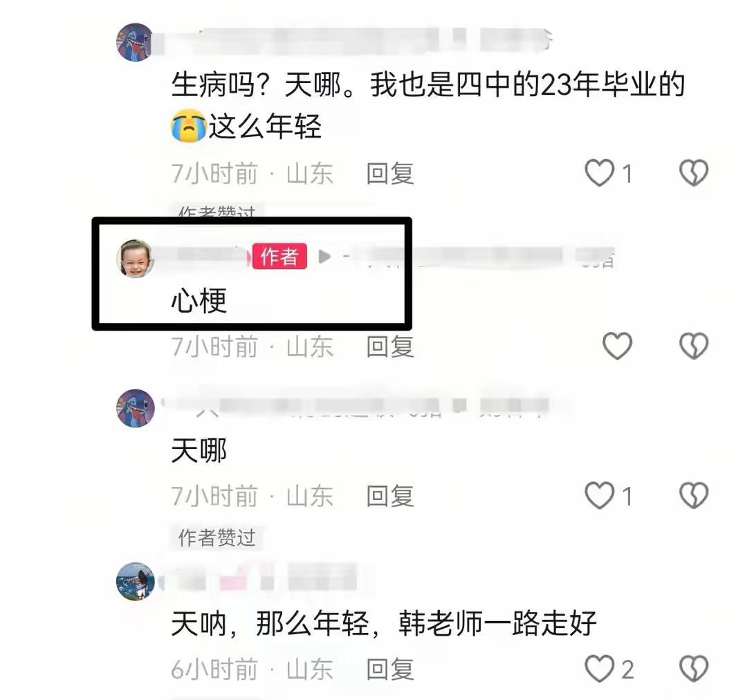Tap broken heart on the 心梗 reply
The width and height of the screenshot is (747, 700).
(x=694, y=346)
